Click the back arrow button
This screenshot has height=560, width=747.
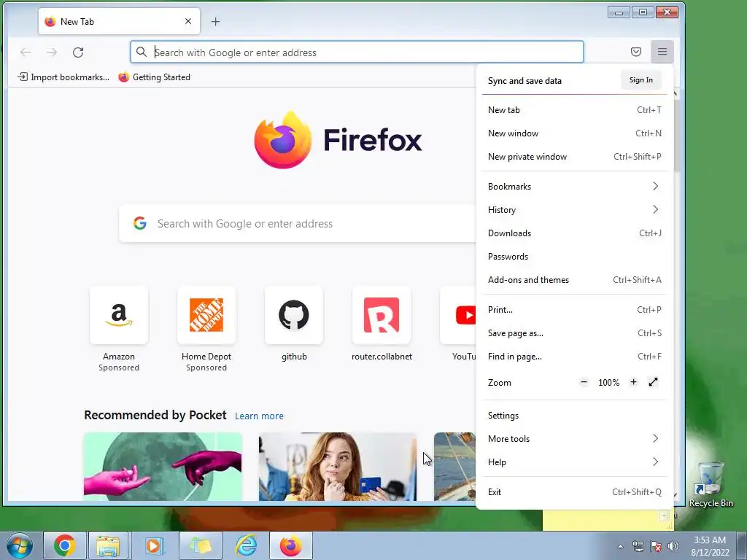coord(26,52)
